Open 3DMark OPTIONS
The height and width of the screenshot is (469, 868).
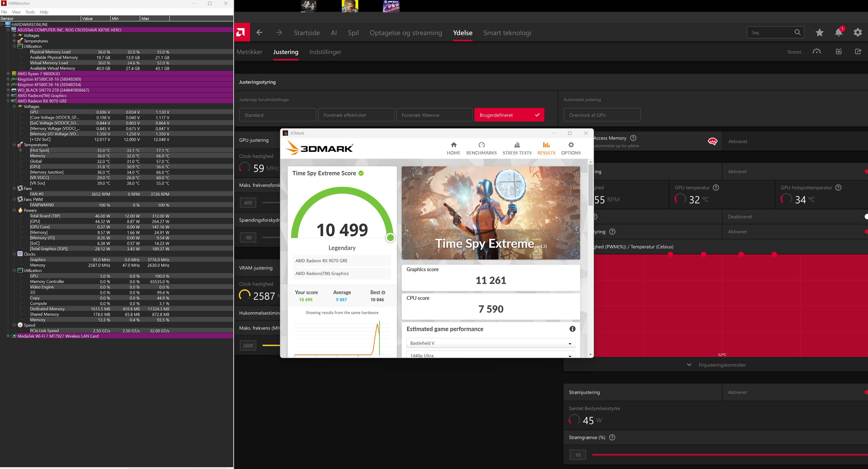pos(571,148)
